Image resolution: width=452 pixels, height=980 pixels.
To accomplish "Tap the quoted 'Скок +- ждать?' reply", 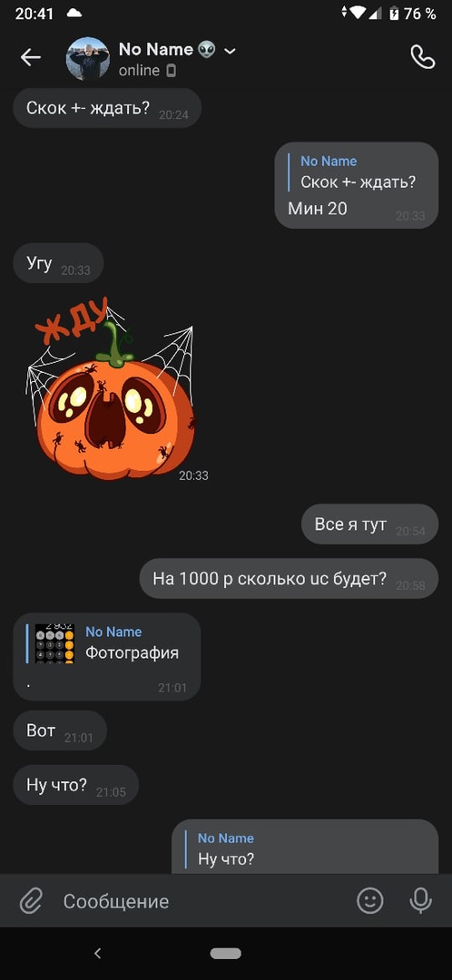I will (357, 171).
